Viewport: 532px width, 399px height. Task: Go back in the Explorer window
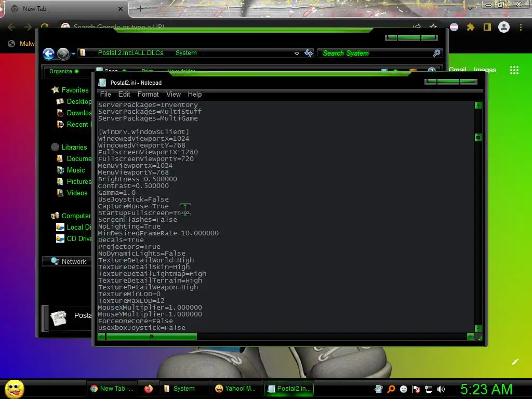point(48,54)
